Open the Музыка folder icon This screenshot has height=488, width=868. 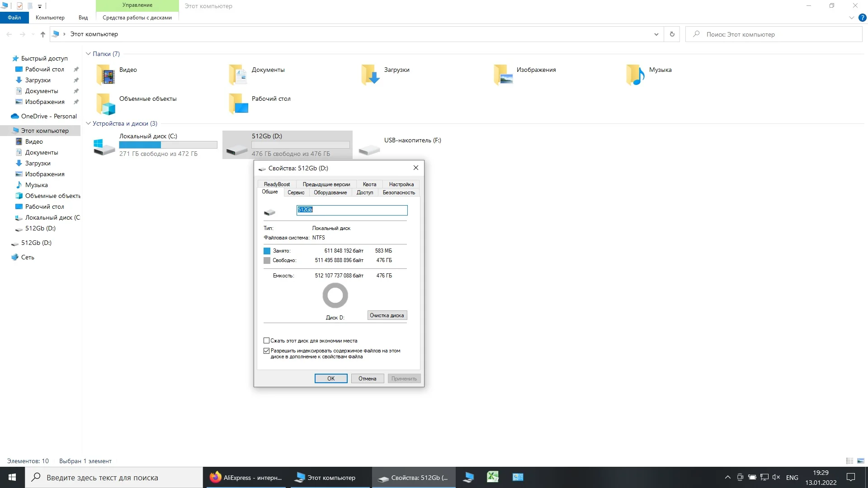pyautogui.click(x=636, y=75)
